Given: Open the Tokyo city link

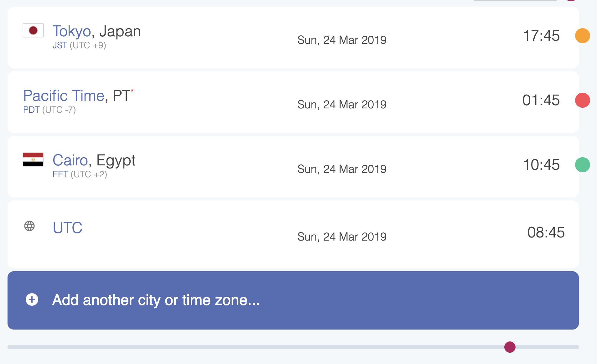Looking at the screenshot, I should tap(72, 31).
